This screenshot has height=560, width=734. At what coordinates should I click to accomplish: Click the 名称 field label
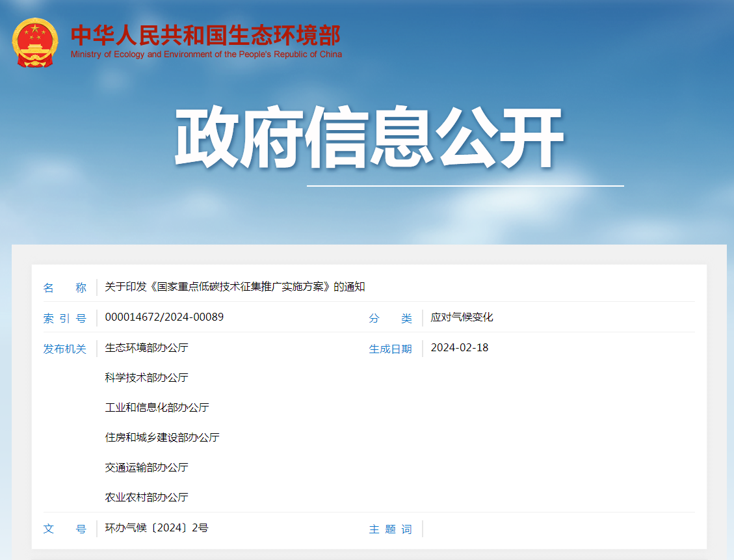[64, 287]
